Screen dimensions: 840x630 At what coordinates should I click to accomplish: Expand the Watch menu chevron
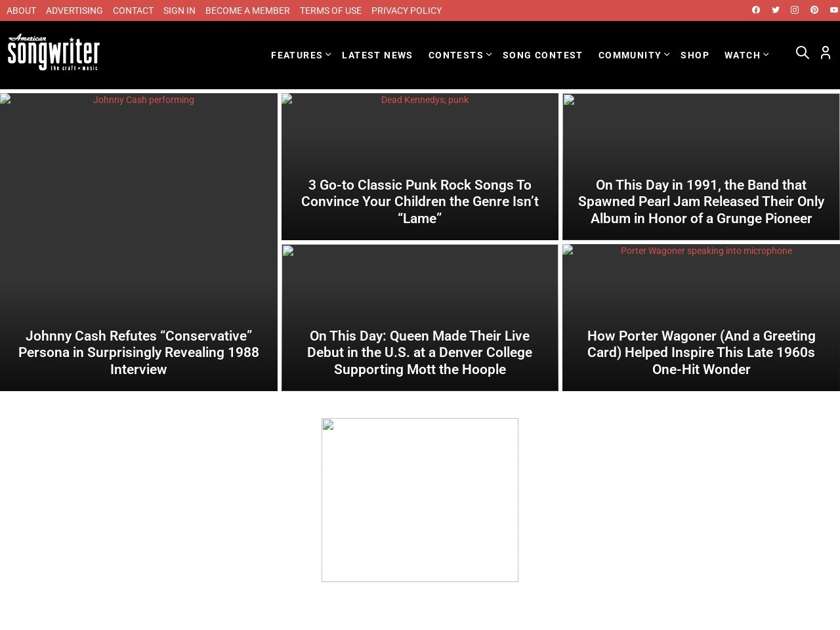pyautogui.click(x=766, y=54)
